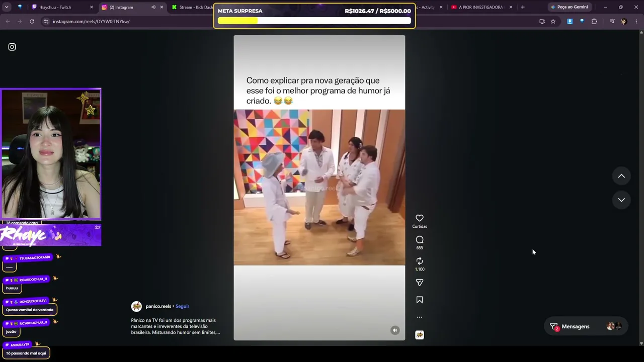This screenshot has height=362, width=644.
Task: Mute the Instagram tab audio indicator
Action: click(153, 7)
